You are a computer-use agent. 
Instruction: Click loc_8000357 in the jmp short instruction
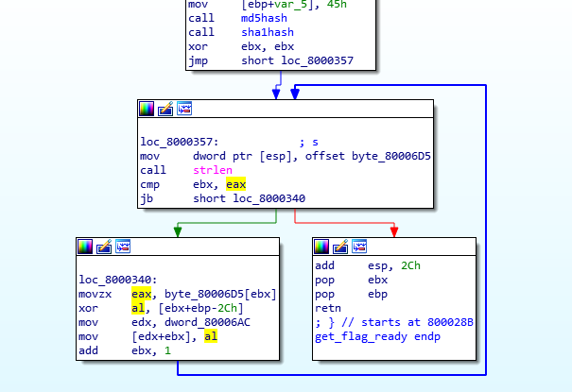coord(317,60)
